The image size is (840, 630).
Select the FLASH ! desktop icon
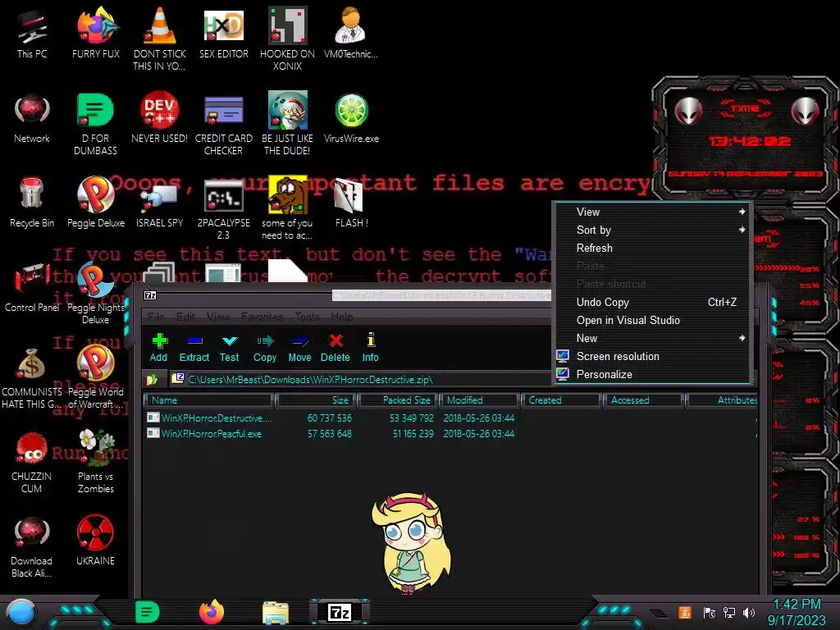(351, 203)
